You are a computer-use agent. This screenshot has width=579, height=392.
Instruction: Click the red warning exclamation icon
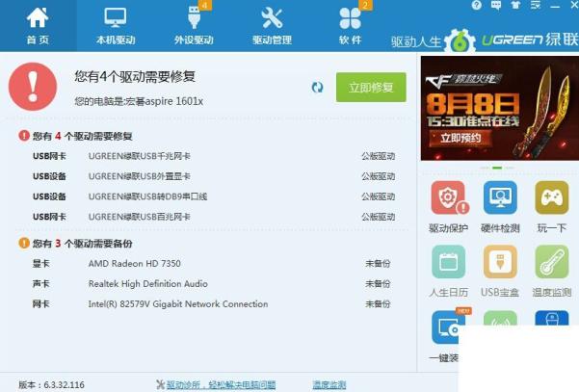33,87
